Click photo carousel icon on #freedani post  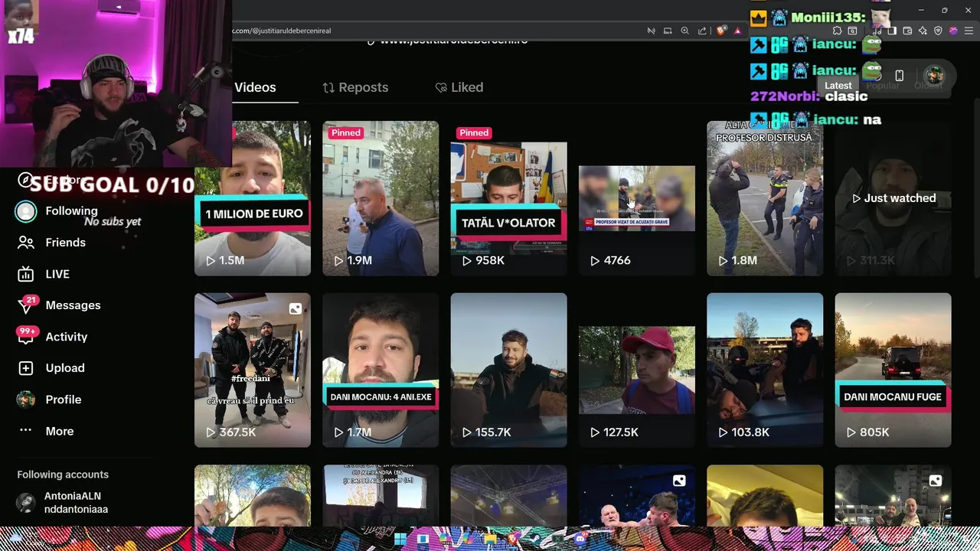(x=296, y=308)
